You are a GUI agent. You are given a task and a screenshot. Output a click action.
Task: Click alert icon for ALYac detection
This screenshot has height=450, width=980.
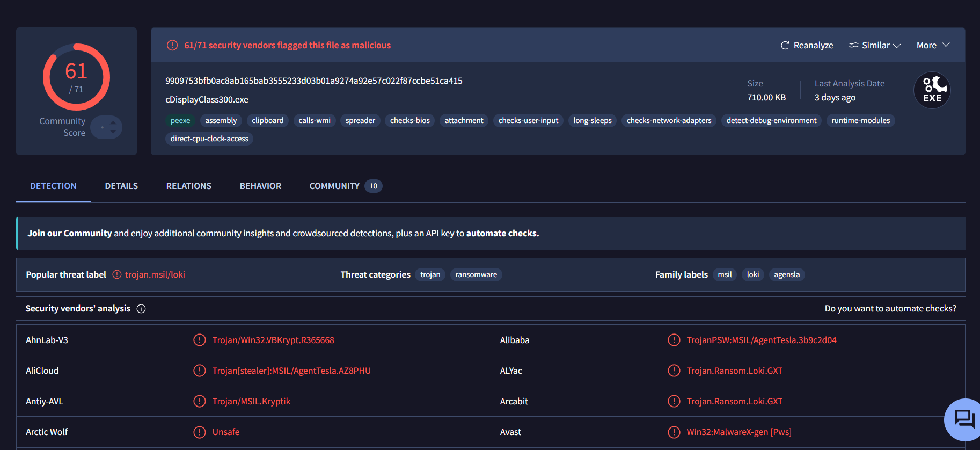point(674,371)
